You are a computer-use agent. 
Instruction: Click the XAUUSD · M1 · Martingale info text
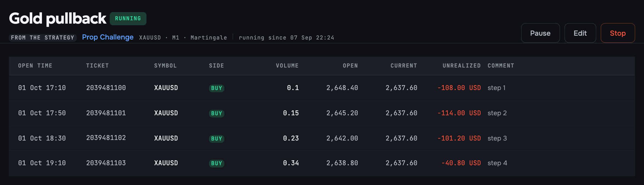click(x=183, y=38)
